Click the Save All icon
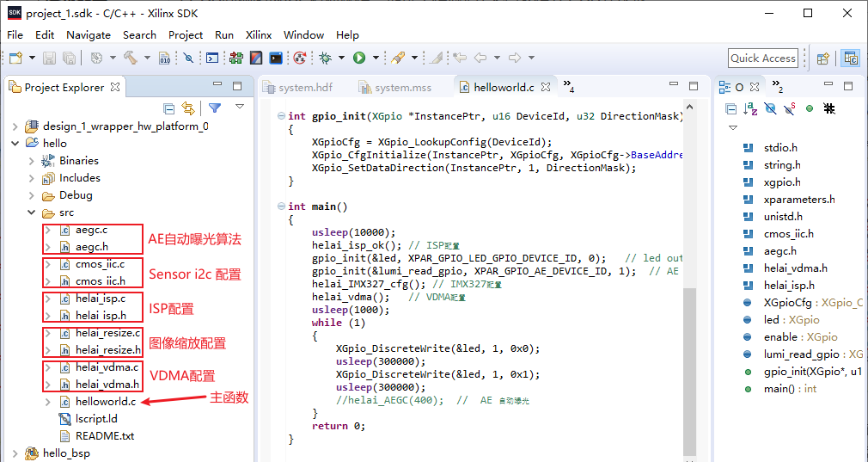Image resolution: width=868 pixels, height=462 pixels. [x=70, y=58]
